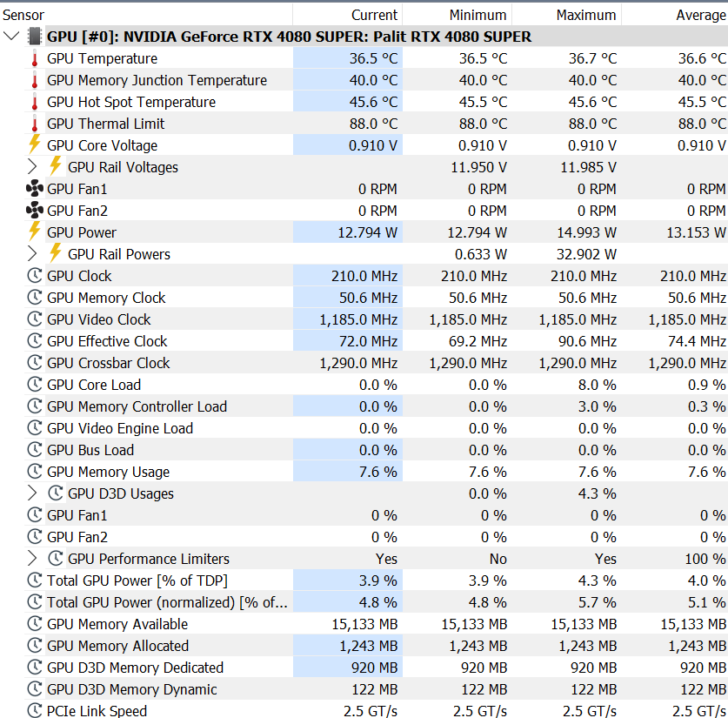Expand the GPU D3D Usages group

pos(32,493)
